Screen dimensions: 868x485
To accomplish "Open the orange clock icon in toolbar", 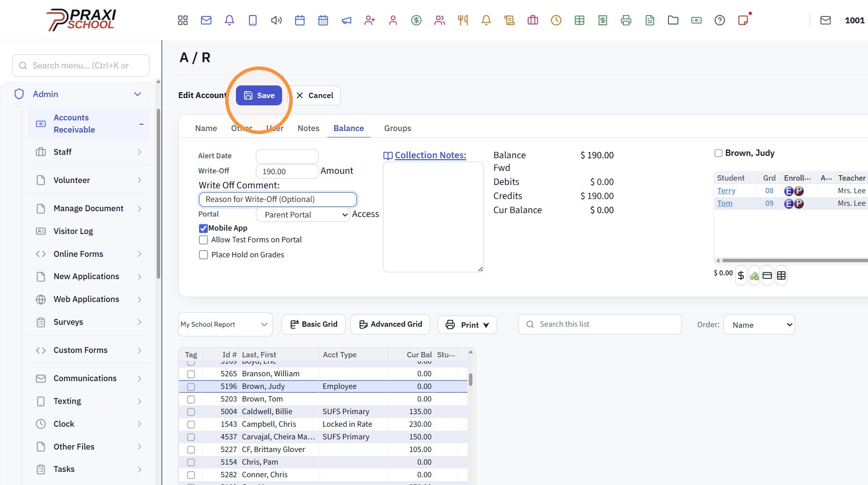I will (x=556, y=20).
